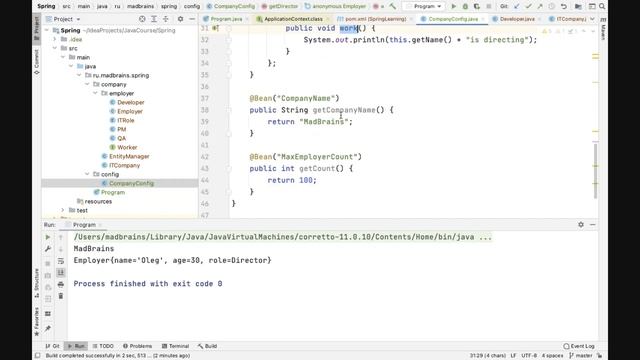
Task: Click Collapse All icon in Project panel
Action: 166,19
